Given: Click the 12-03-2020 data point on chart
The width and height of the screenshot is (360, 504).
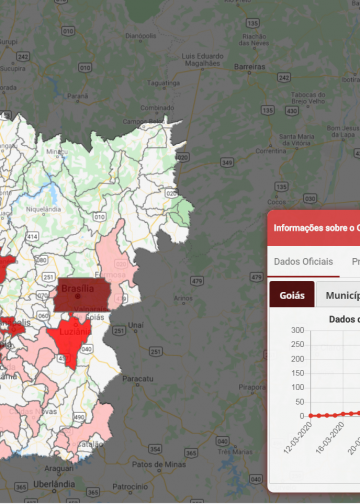Looking at the screenshot, I should 311,416.
